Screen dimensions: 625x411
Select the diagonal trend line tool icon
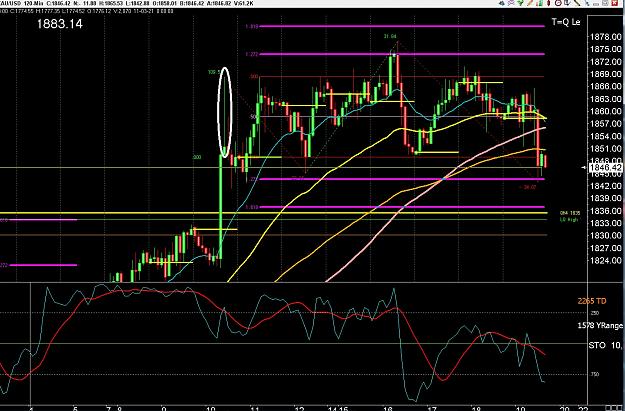577,3
